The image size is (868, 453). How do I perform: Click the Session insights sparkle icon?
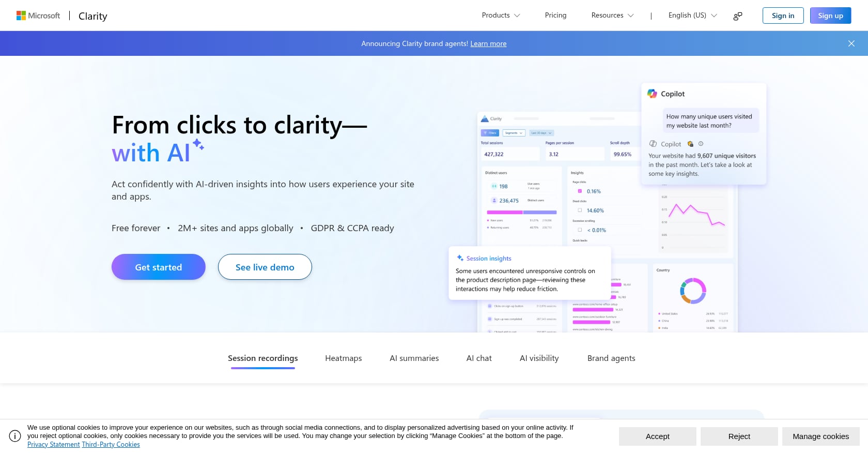tap(460, 258)
